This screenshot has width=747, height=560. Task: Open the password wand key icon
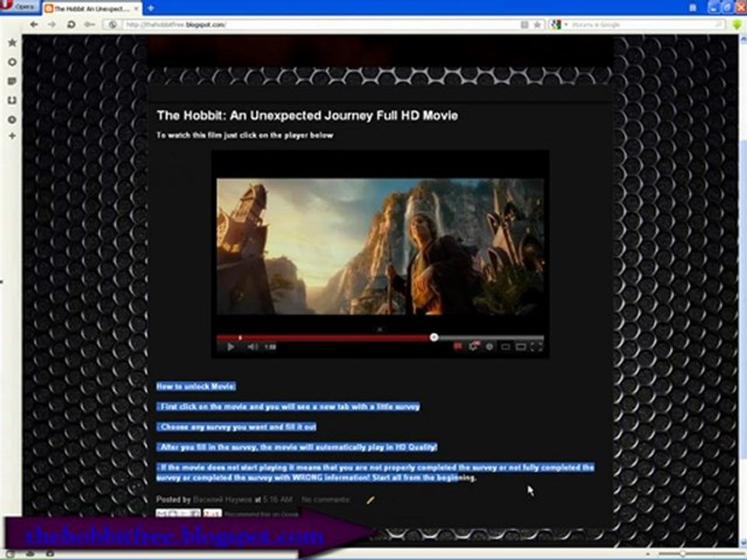(89, 24)
